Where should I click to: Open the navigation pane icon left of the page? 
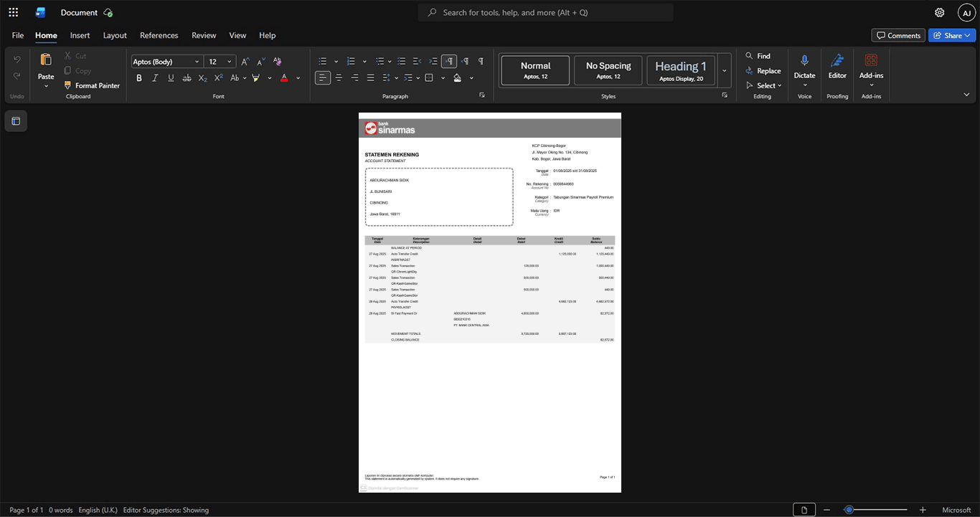tap(16, 121)
